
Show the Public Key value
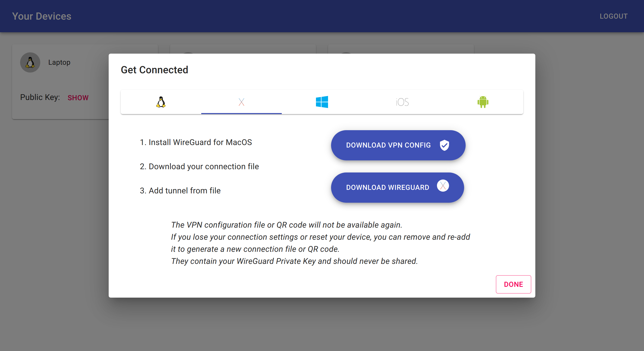78,98
